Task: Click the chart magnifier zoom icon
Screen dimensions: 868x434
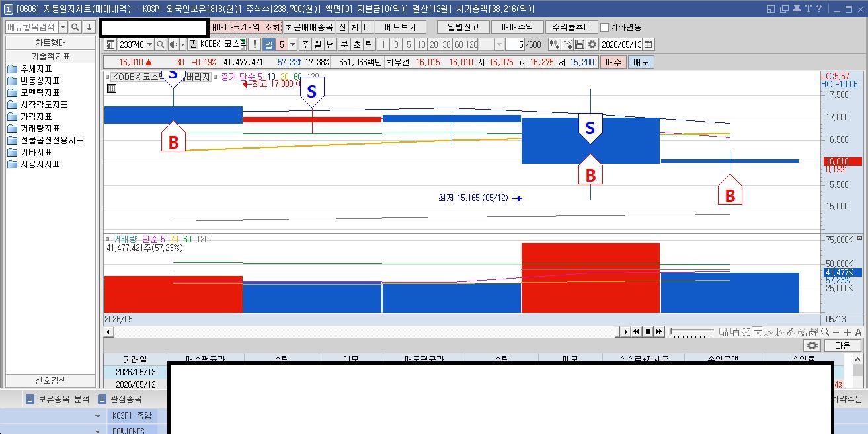Action: pyautogui.click(x=826, y=332)
